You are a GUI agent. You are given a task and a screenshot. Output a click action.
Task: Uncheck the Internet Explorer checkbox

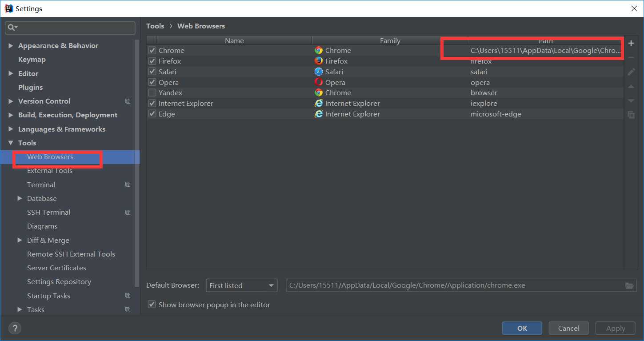(152, 103)
